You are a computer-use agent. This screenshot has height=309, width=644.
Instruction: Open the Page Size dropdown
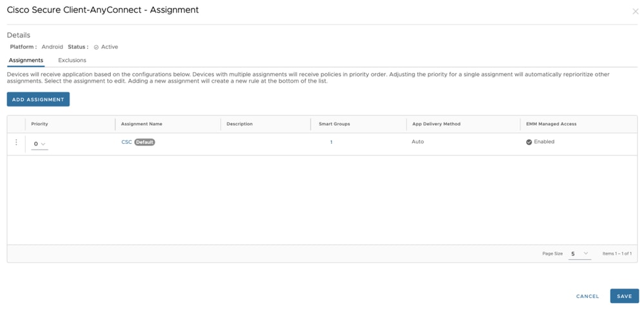(580, 254)
